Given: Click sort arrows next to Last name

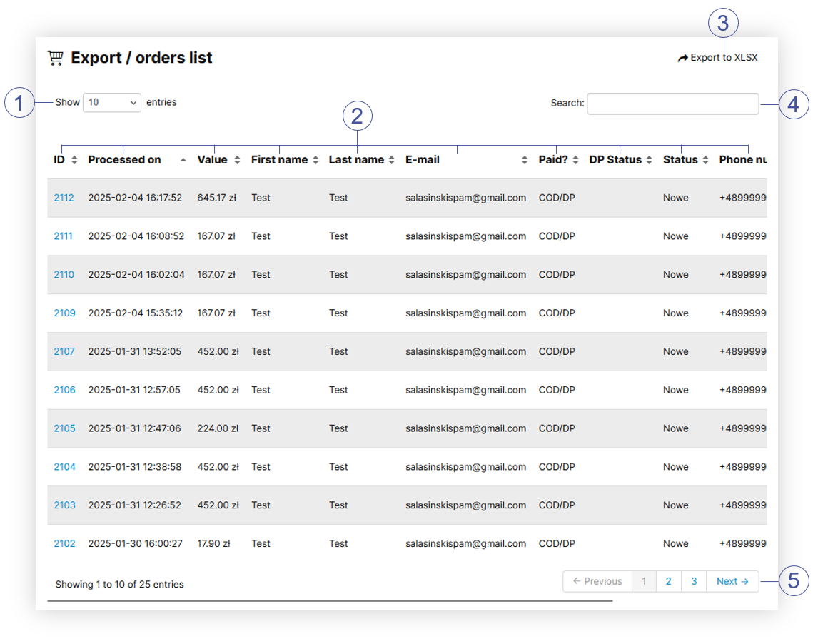Looking at the screenshot, I should (391, 161).
